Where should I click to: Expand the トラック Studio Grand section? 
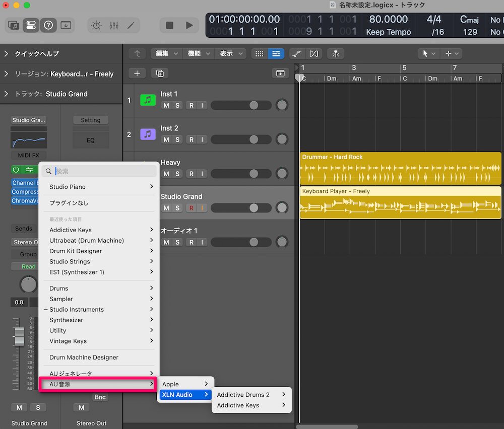[6, 94]
